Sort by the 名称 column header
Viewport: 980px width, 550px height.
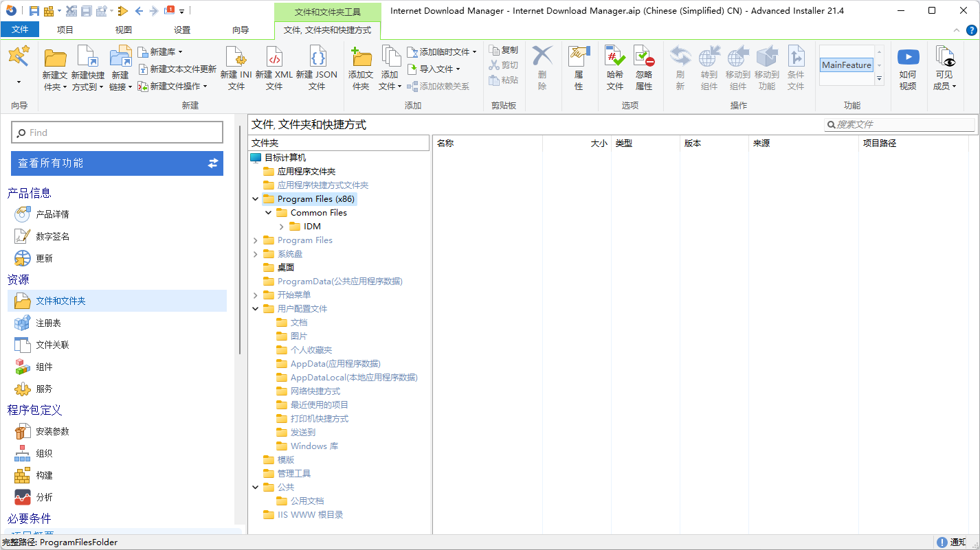tap(488, 144)
